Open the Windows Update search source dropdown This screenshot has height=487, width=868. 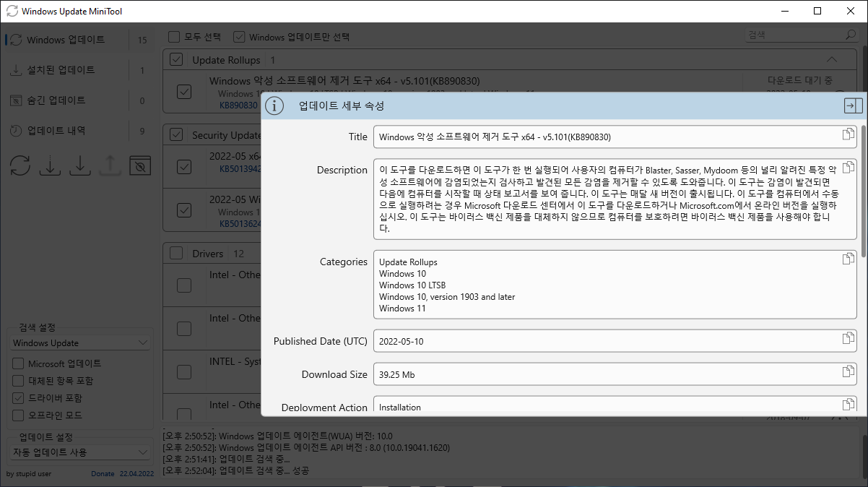pos(81,343)
